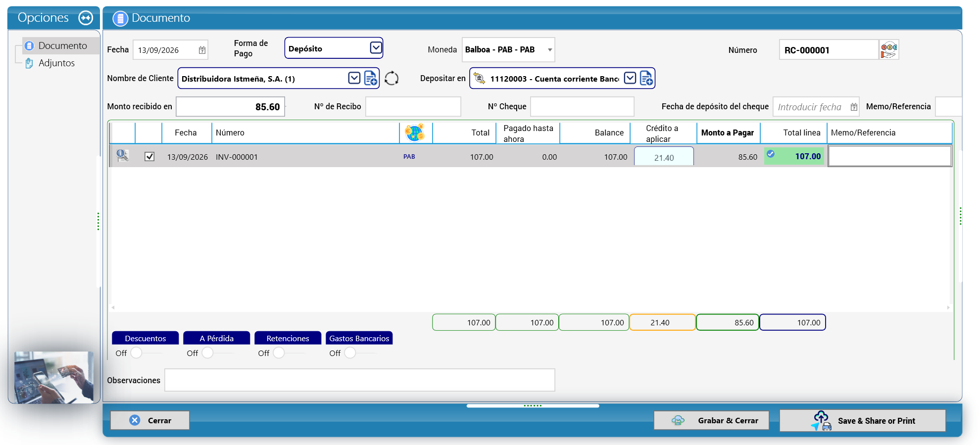Open the number sequence icon beside RC-000001

pyautogui.click(x=889, y=50)
